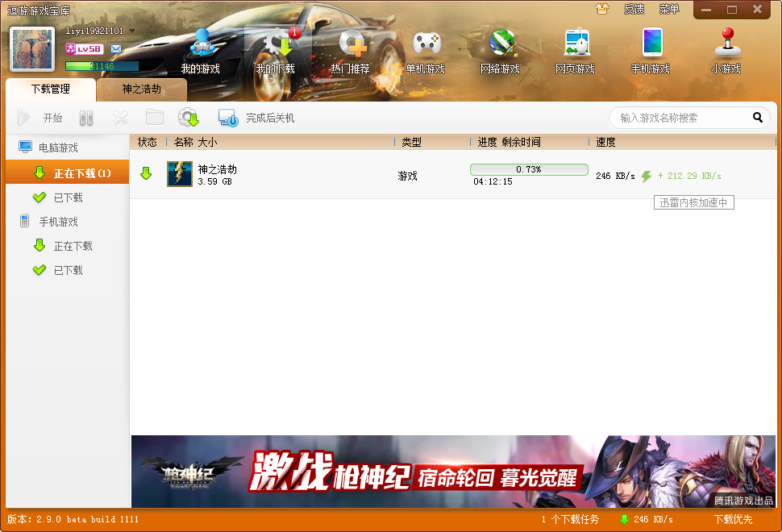Viewport: 782px width, 532px height.
Task: Maximize the 逗游游戏宝库 window
Action: pos(732,10)
